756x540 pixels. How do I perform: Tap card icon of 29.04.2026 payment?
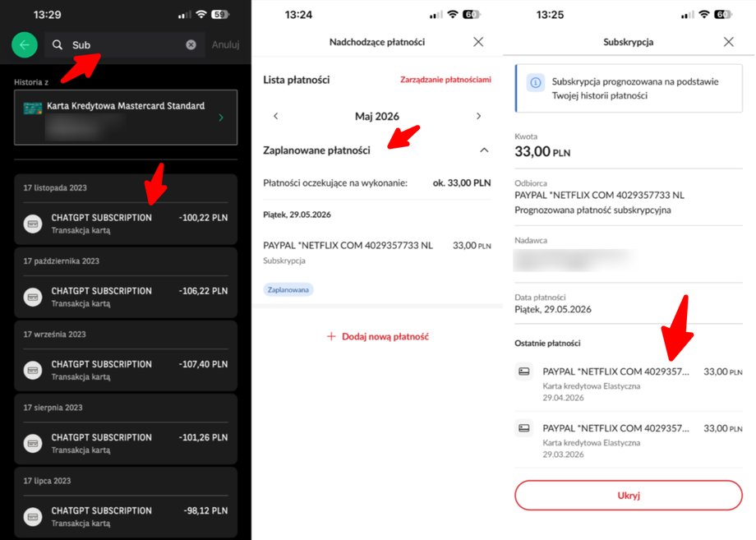524,372
